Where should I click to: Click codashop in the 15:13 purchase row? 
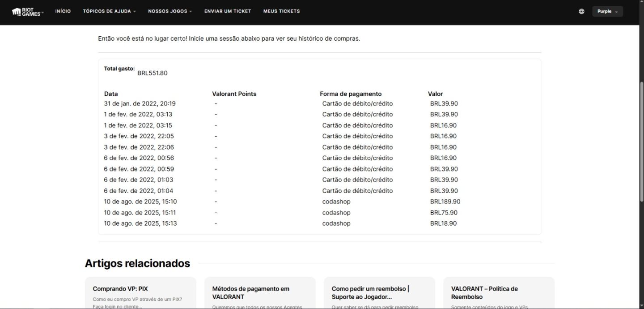336,223
